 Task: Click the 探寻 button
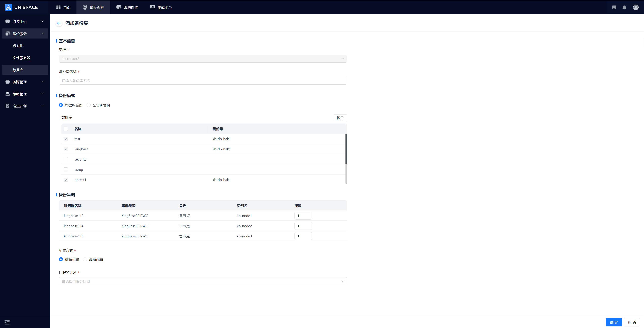(x=340, y=118)
